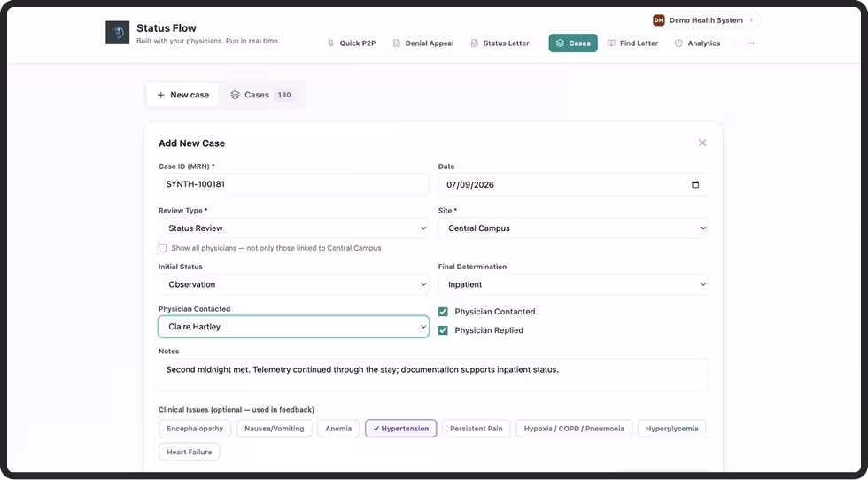Go to the Analytics tab

[x=698, y=43]
